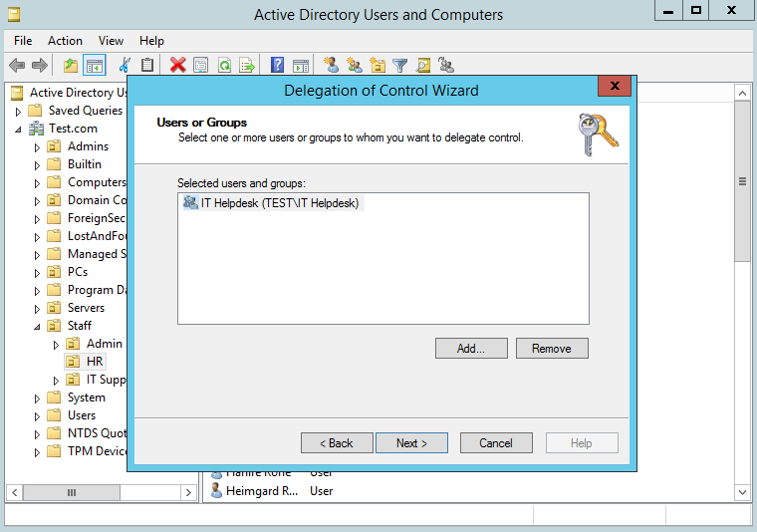Open the Help menu
Viewport: 757px width, 532px height.
pyautogui.click(x=151, y=41)
